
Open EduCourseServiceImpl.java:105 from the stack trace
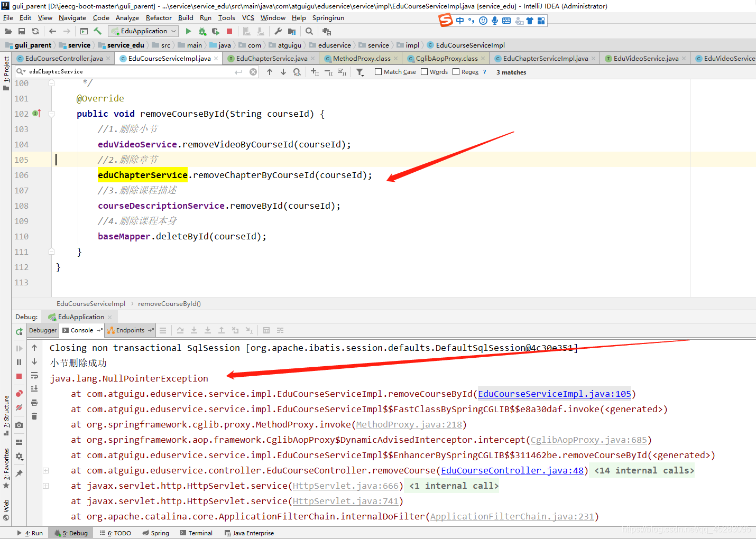click(x=554, y=393)
